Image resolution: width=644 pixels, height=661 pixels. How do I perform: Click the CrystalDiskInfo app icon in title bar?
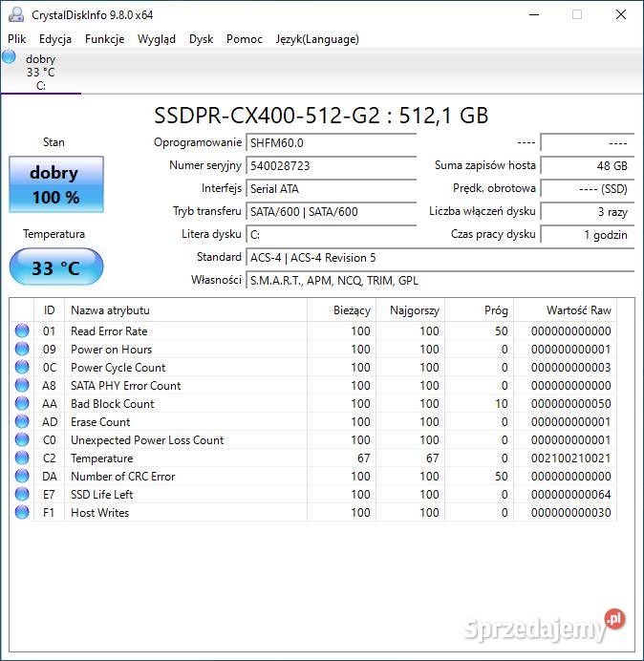click(x=16, y=14)
